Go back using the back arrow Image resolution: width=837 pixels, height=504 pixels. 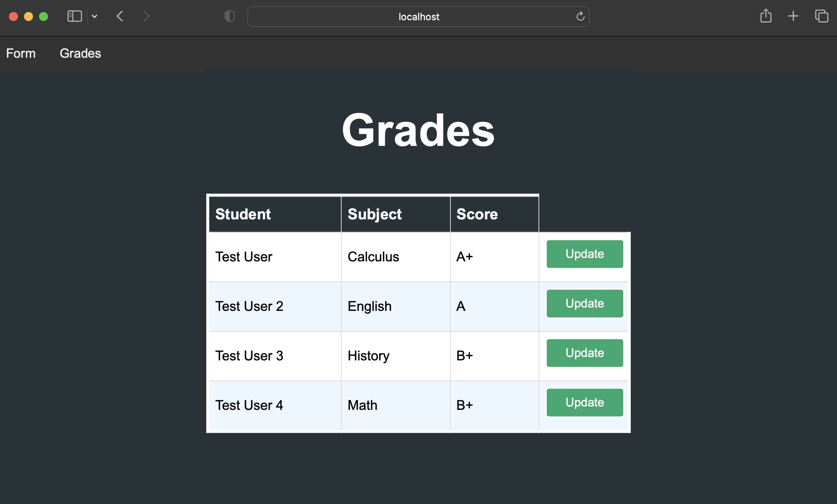(120, 16)
